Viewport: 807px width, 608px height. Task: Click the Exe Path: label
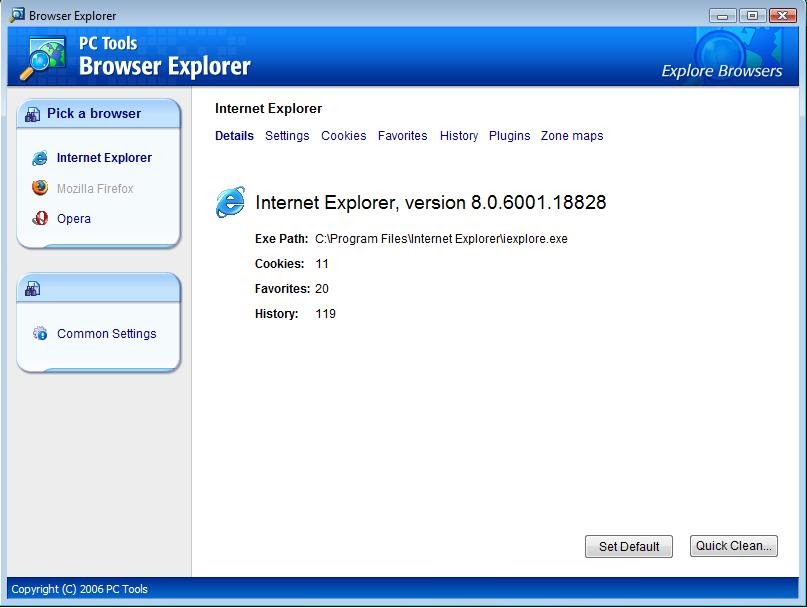(x=281, y=239)
